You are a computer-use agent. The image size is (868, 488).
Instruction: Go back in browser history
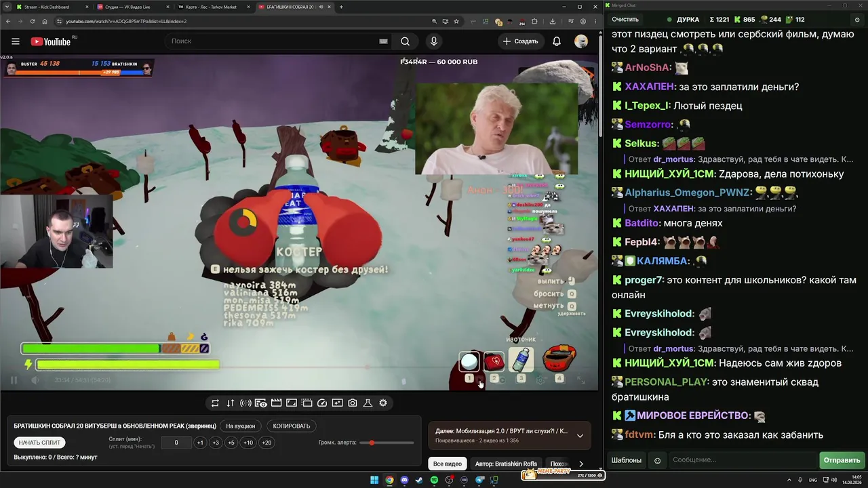[x=9, y=21]
